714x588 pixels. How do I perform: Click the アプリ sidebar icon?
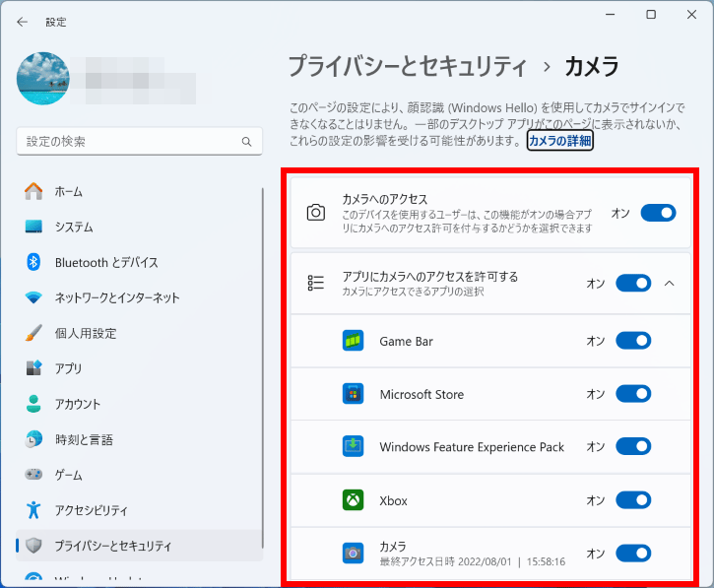(33, 368)
